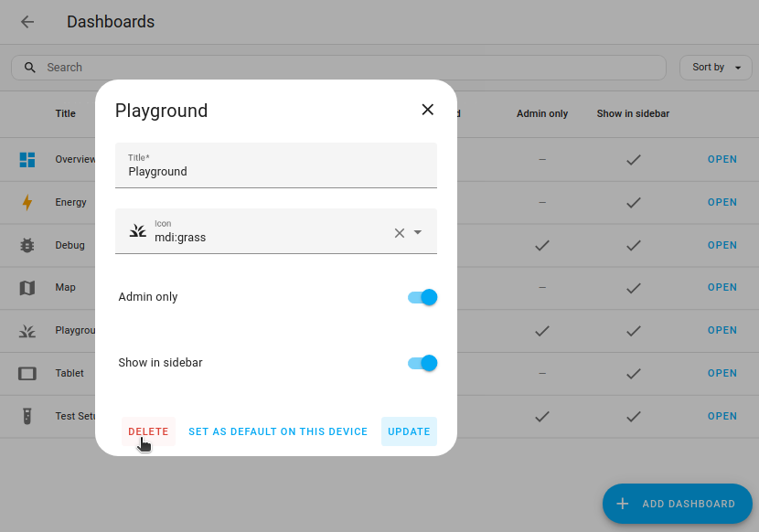The height and width of the screenshot is (532, 759).
Task: Disable the Admin only toggle
Action: point(422,297)
